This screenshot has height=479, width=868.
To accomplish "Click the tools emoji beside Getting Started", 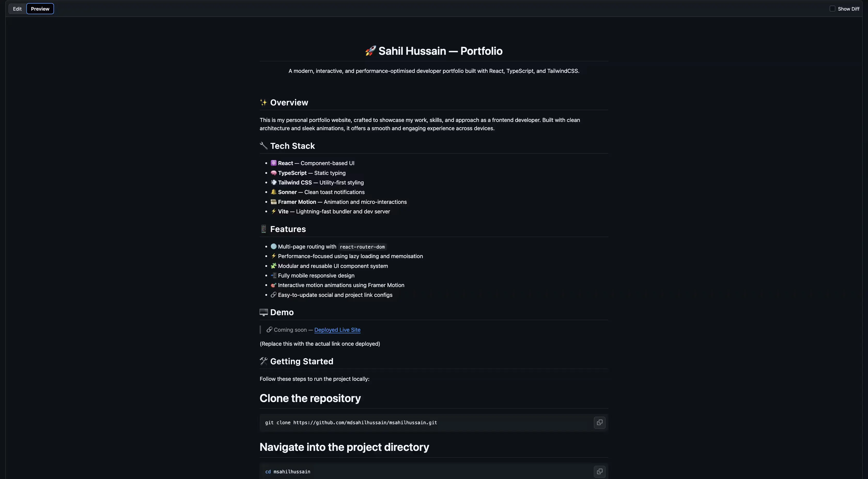I will click(x=263, y=361).
